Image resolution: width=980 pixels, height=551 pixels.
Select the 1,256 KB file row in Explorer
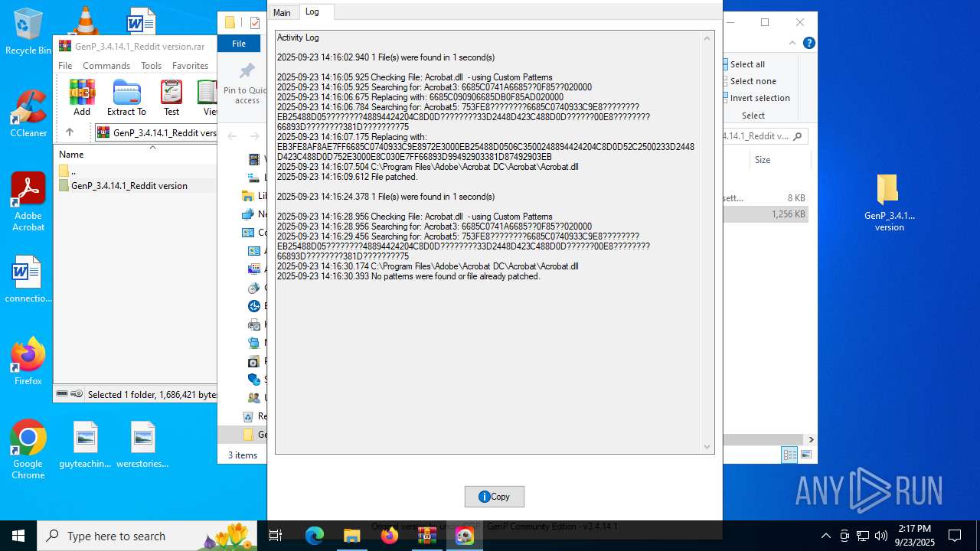[x=766, y=214]
